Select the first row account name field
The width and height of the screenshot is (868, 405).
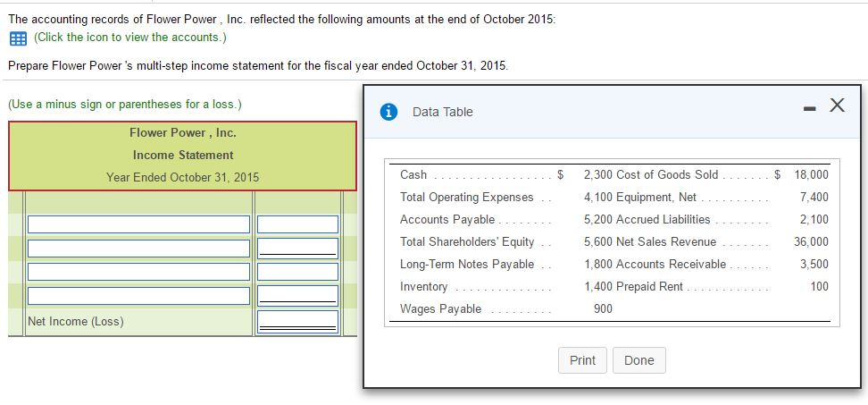(x=138, y=224)
